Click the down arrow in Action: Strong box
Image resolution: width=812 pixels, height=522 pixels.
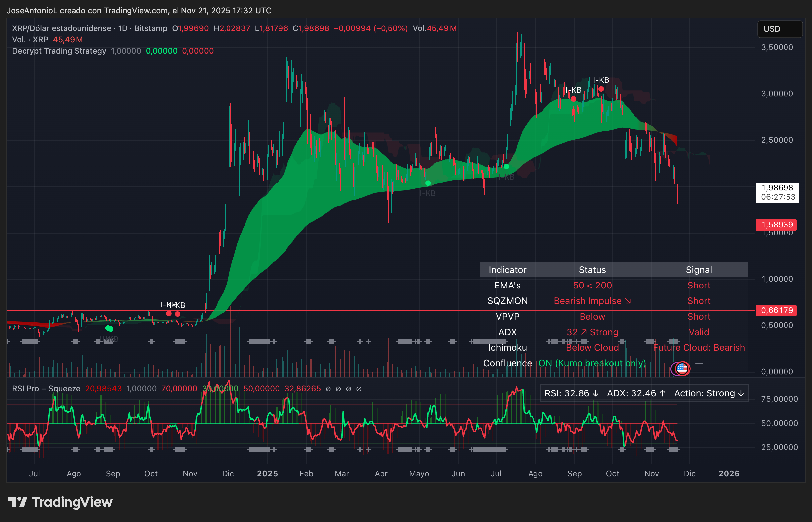pos(740,393)
